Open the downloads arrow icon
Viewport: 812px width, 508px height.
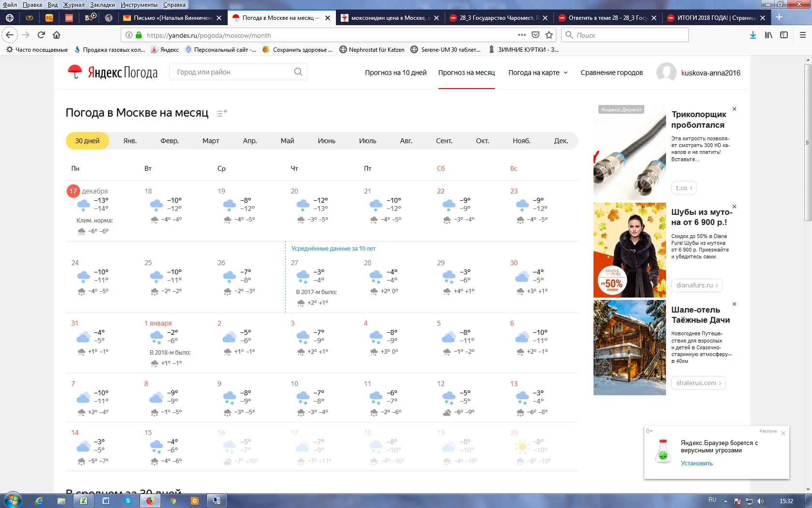click(753, 35)
